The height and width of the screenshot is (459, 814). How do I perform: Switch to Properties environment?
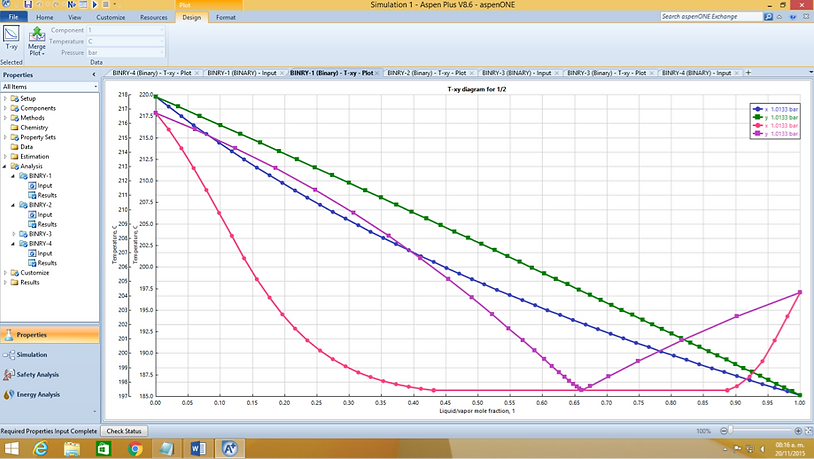49,335
